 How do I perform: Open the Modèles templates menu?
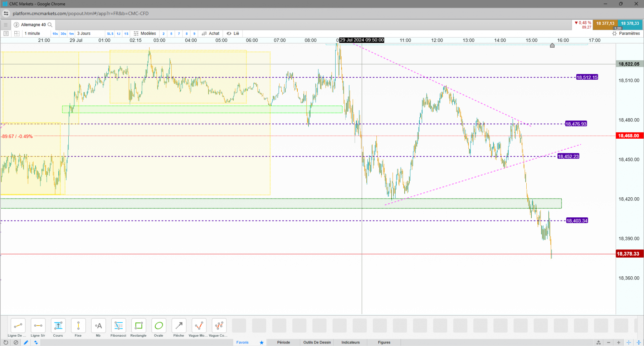click(145, 34)
